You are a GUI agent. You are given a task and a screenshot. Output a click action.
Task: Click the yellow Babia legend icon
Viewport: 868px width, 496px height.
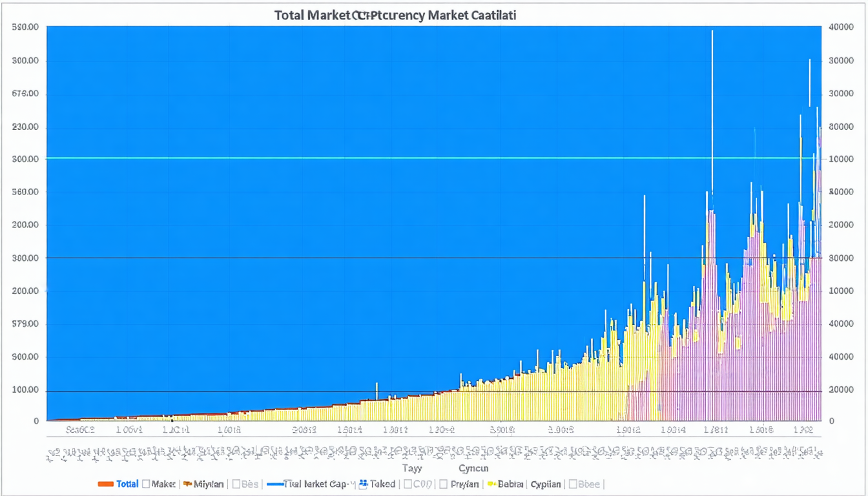click(492, 484)
